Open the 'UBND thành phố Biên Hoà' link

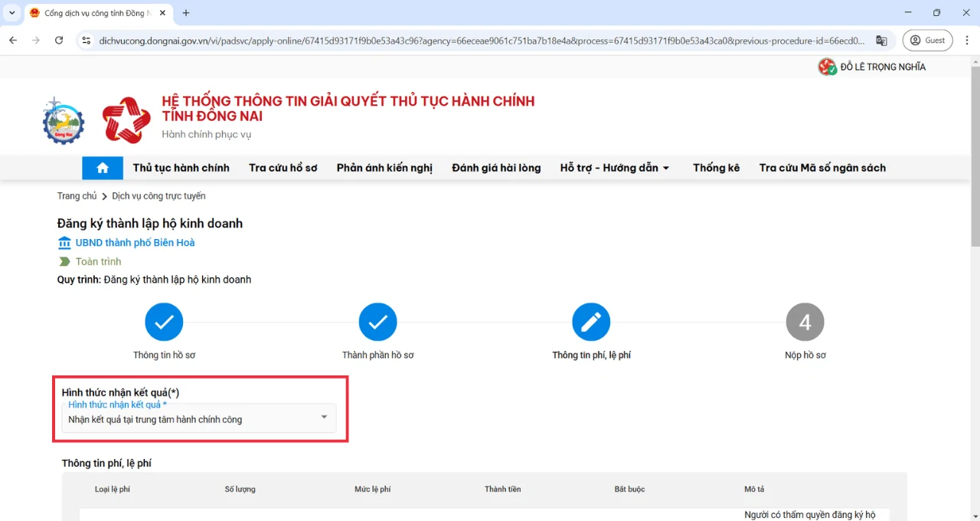click(x=135, y=243)
